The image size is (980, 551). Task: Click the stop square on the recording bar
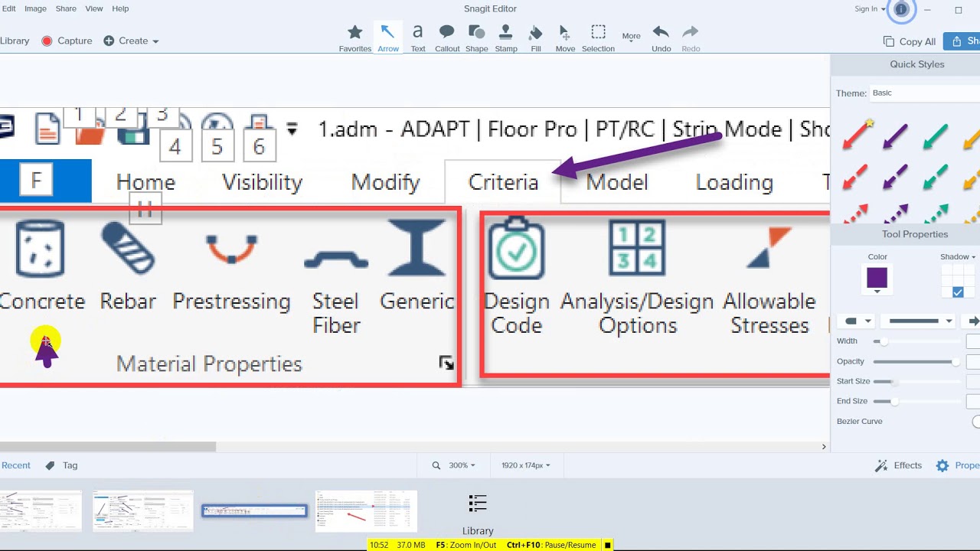[x=607, y=545]
